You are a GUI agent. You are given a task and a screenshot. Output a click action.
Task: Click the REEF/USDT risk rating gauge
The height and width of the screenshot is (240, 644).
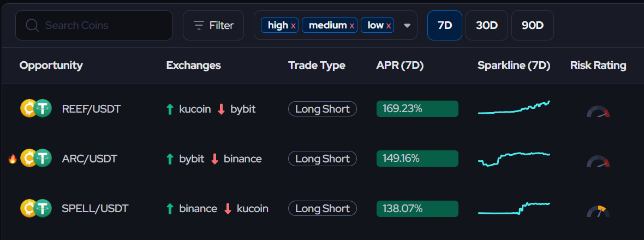click(x=598, y=112)
